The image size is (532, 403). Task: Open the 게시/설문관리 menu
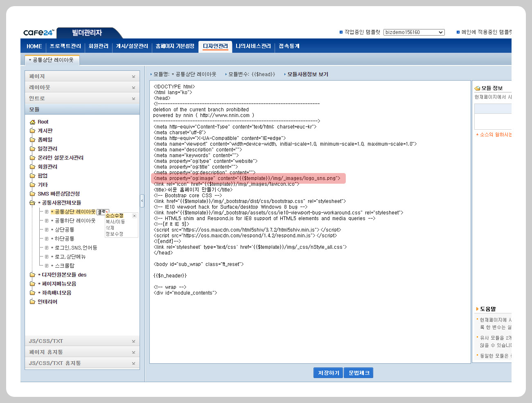coord(132,46)
